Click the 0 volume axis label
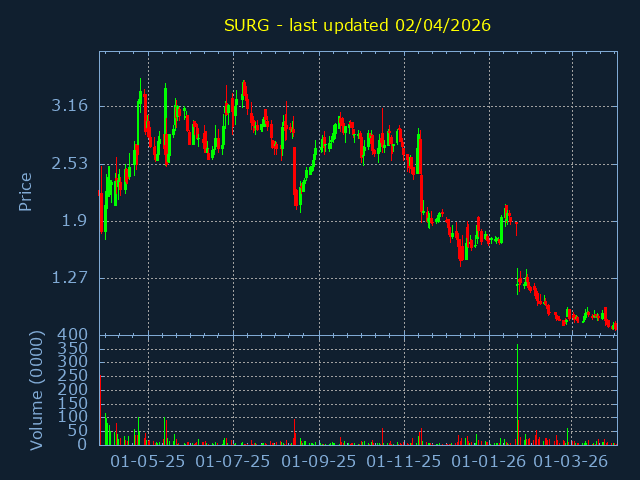640x480 pixels. tap(82, 444)
